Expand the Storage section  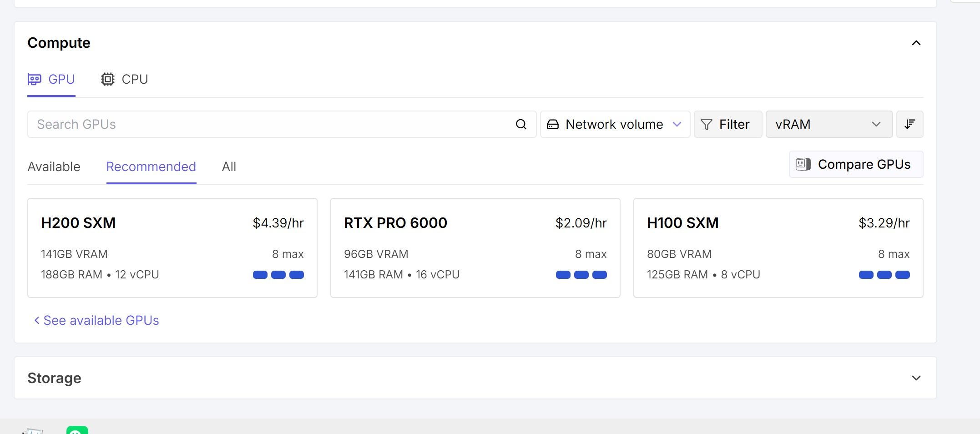(x=916, y=378)
